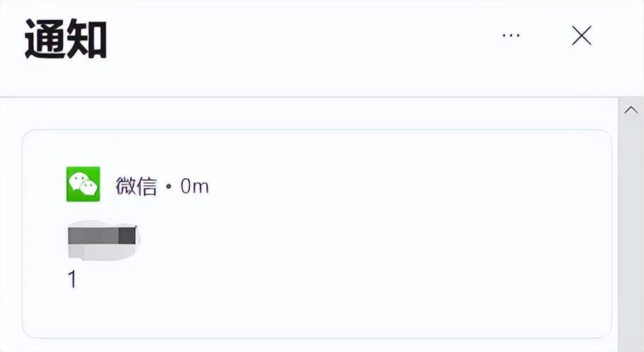
Task: Click empty space right of the message "1"
Action: pos(318,280)
